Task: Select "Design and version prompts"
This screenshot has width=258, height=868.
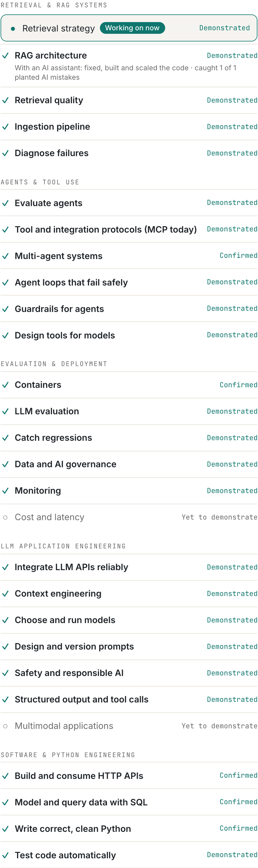Action: 74,647
